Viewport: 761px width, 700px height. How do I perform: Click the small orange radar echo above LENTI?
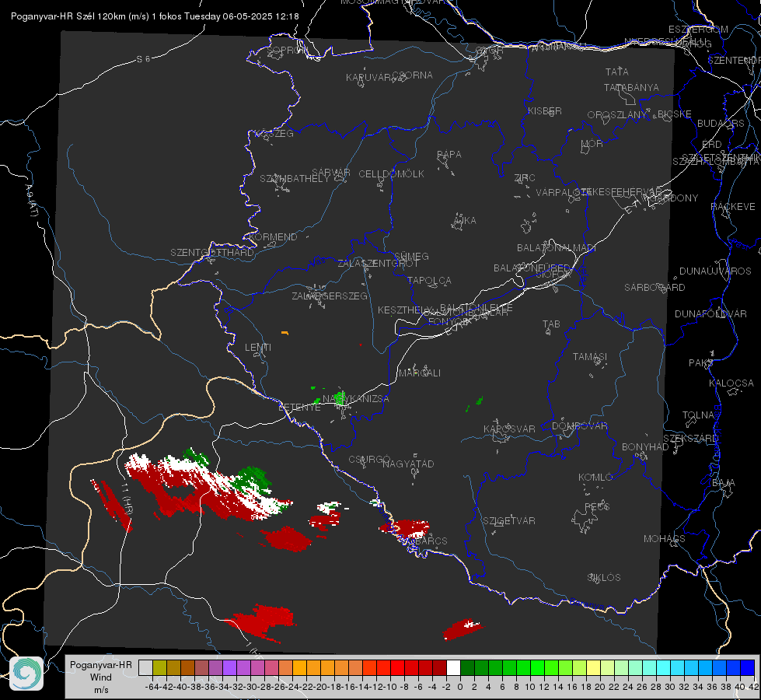(285, 333)
